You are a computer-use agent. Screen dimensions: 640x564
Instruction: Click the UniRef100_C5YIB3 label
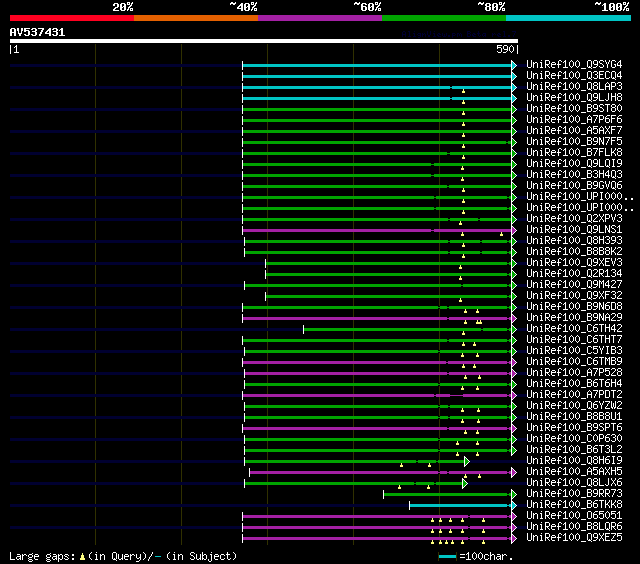[574, 351]
